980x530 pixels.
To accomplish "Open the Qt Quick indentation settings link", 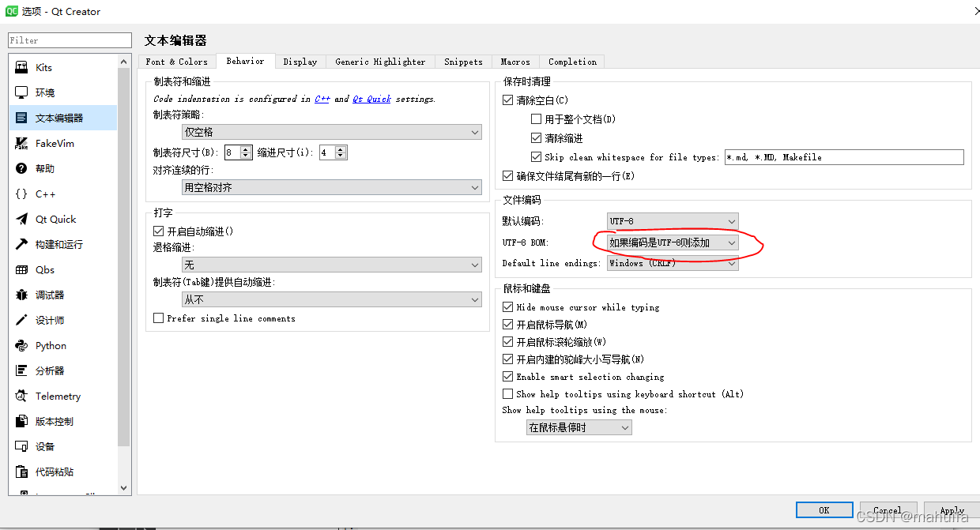I will (371, 99).
